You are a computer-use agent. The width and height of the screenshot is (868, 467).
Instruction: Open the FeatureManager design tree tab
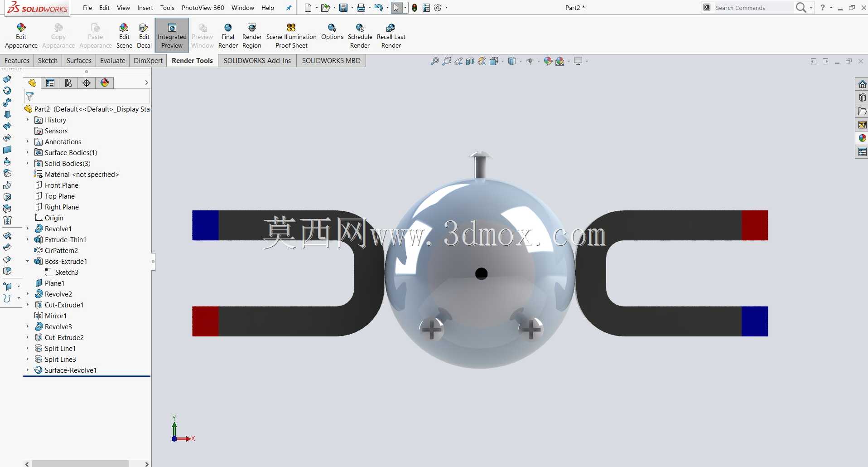(32, 83)
